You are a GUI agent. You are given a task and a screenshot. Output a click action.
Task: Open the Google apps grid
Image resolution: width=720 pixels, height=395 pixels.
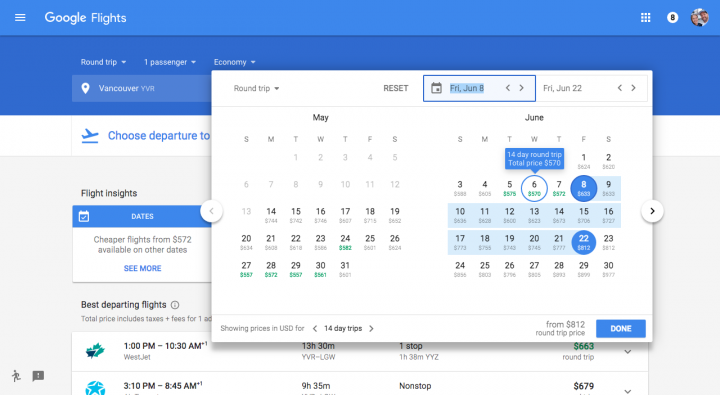click(x=645, y=17)
